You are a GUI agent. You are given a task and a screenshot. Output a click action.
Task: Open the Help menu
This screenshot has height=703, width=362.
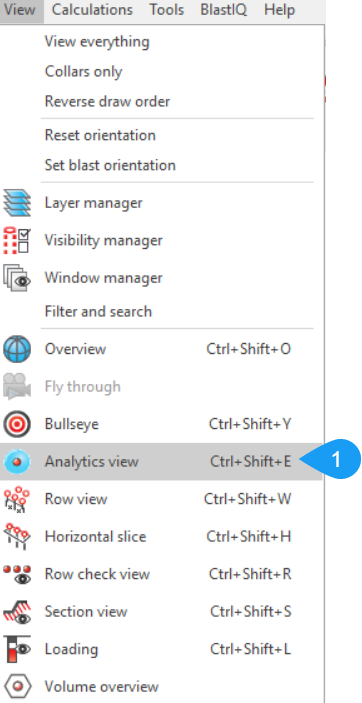tap(279, 10)
